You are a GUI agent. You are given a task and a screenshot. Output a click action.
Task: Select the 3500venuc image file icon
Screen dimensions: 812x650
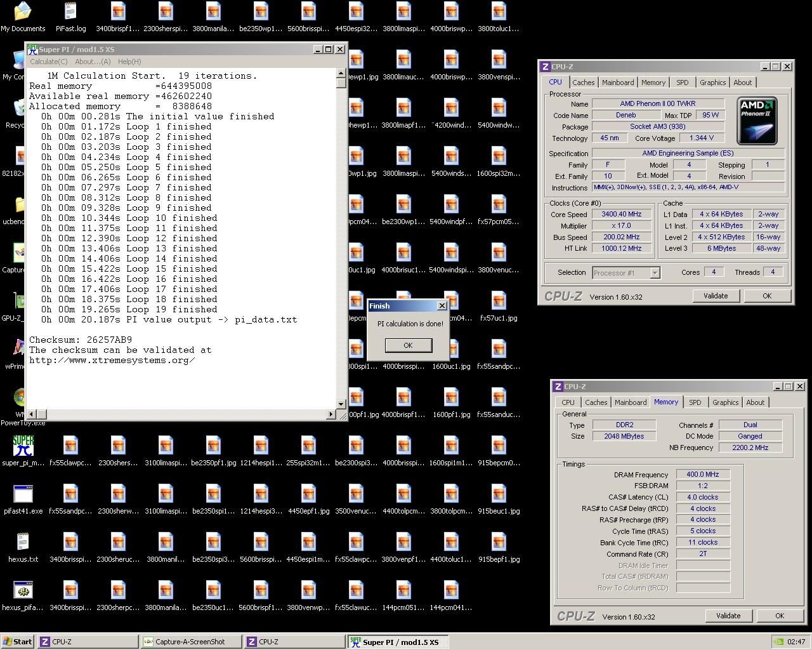pyautogui.click(x=356, y=494)
